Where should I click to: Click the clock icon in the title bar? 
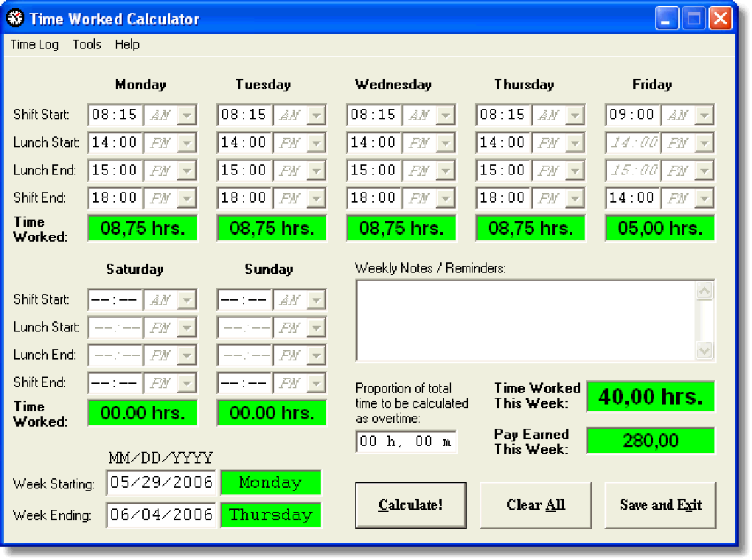(14, 18)
